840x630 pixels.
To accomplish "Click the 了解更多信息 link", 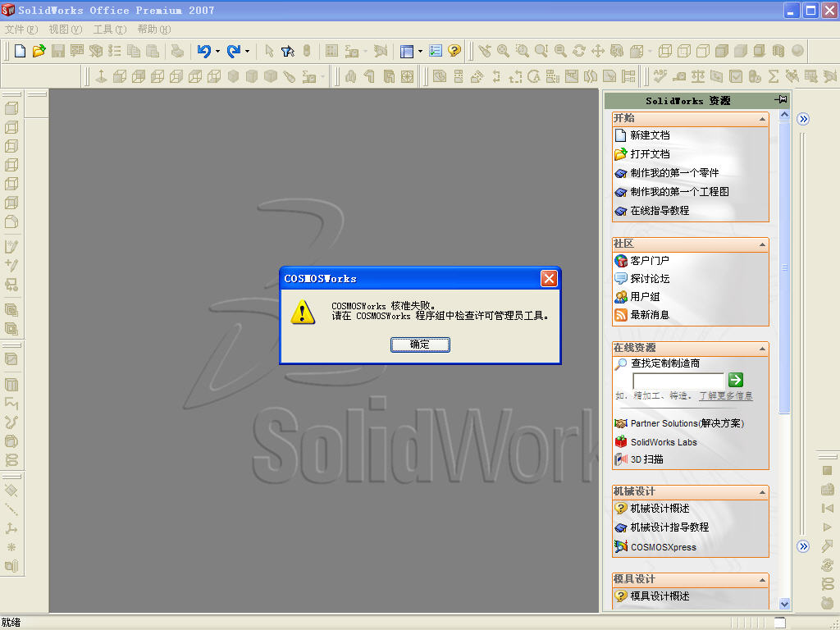I will point(726,396).
